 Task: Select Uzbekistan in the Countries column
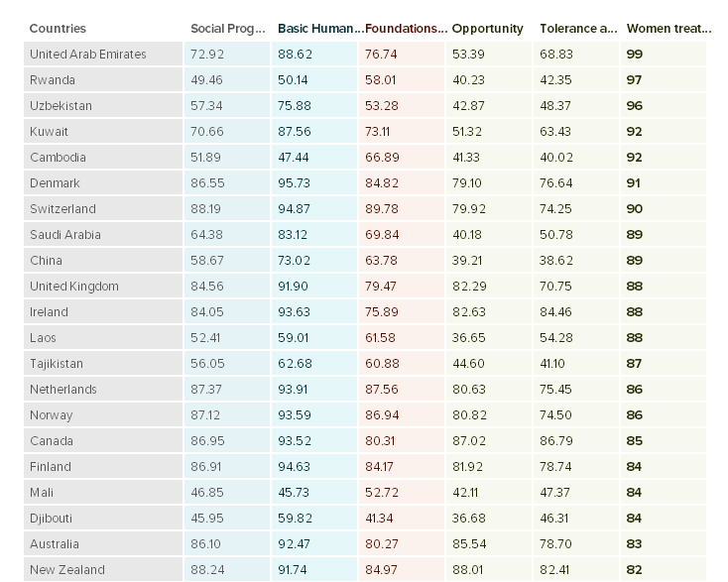click(x=60, y=106)
